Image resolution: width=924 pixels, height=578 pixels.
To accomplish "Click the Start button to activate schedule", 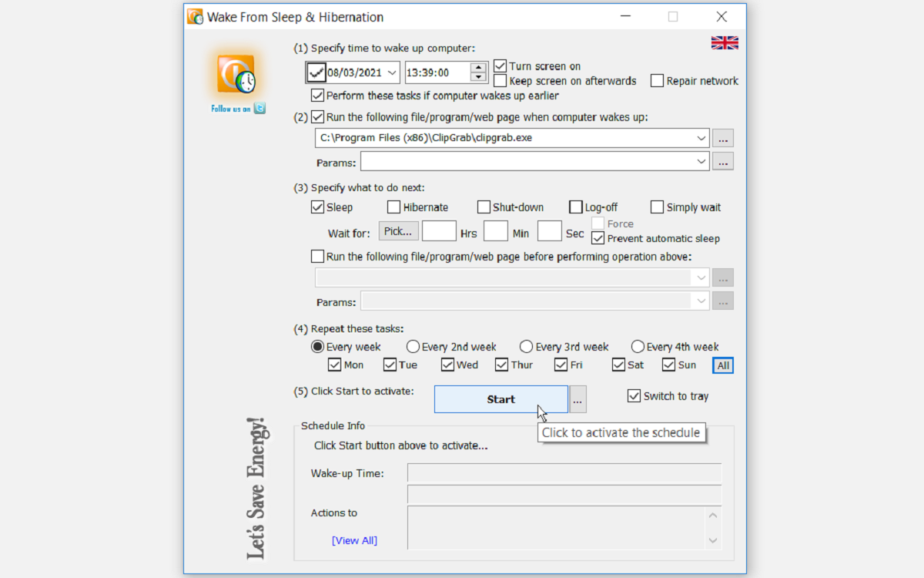I will 500,399.
